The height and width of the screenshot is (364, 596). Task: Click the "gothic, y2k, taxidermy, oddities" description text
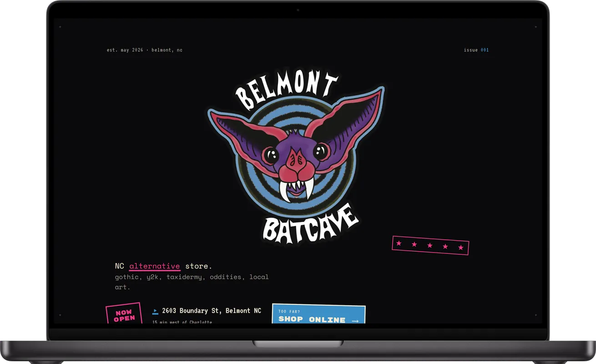[x=192, y=282]
